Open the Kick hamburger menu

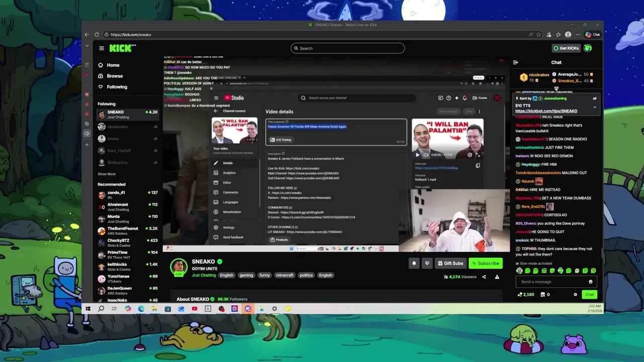coord(102,48)
